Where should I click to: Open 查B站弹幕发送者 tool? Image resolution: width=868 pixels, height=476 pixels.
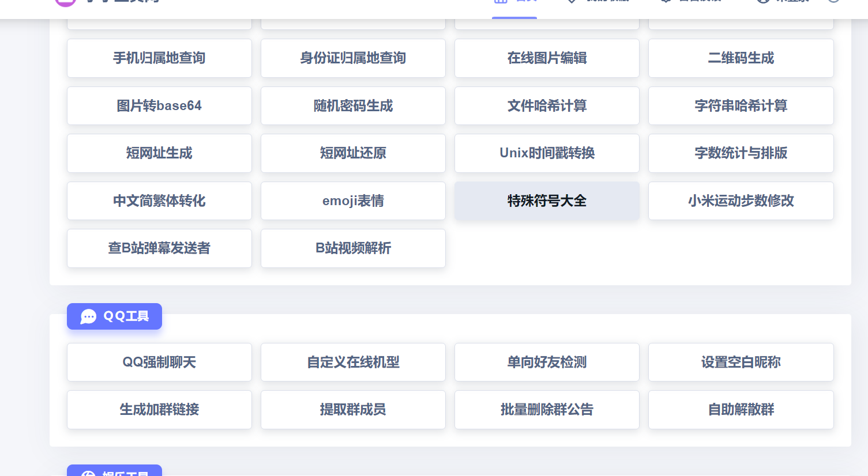tap(159, 248)
